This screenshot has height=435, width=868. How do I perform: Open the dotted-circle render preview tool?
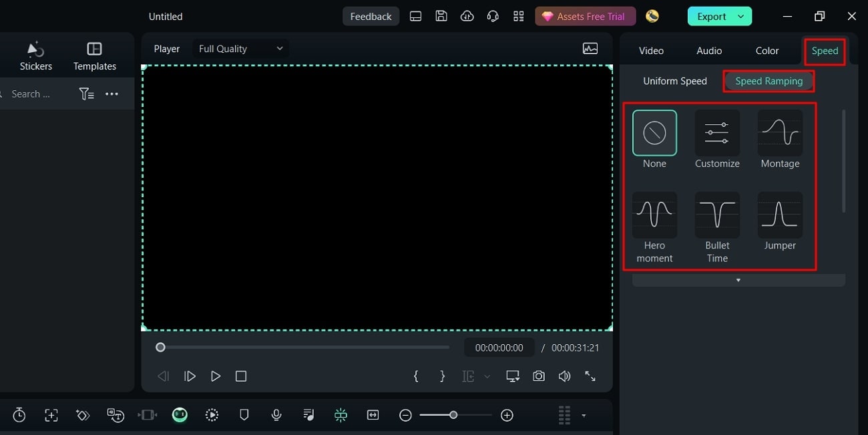click(212, 415)
